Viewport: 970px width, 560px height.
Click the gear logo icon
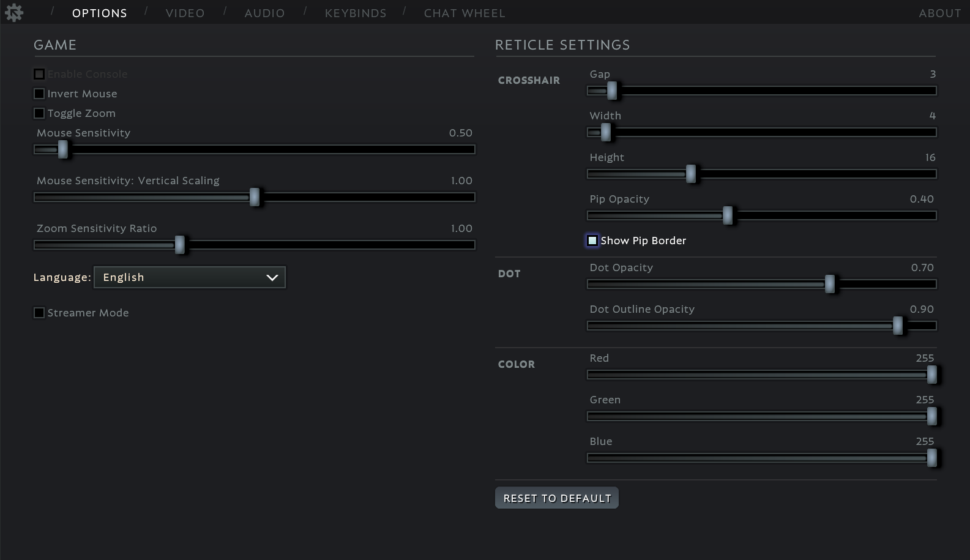[13, 13]
